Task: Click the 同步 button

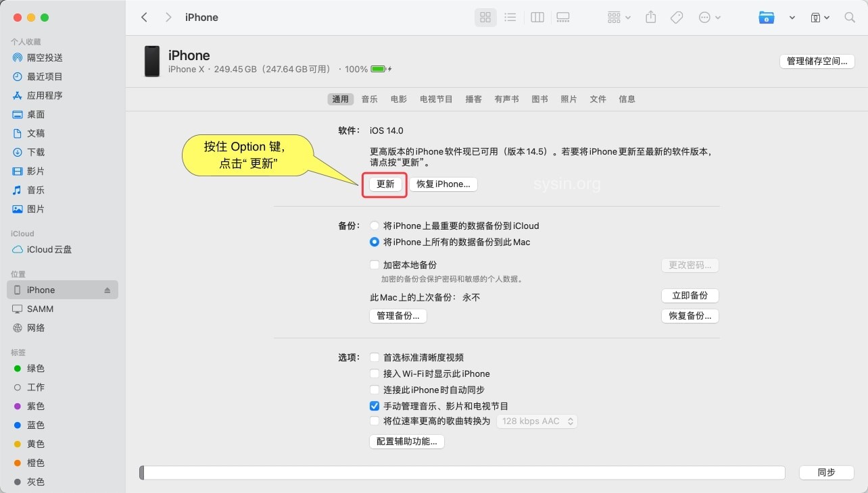Action: pos(826,473)
